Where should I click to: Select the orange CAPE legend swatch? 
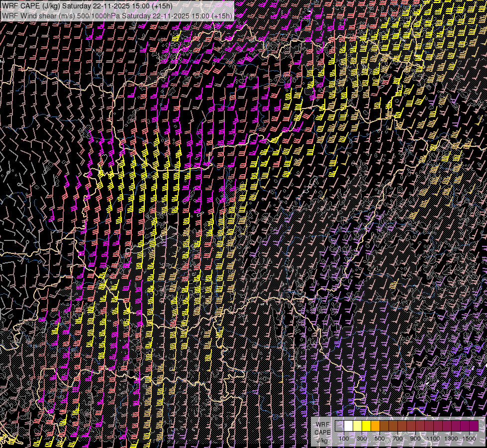(x=375, y=426)
